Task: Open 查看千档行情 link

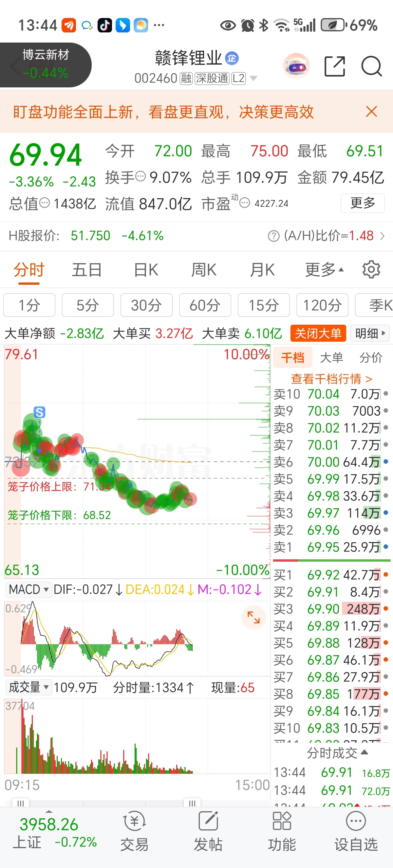Action: point(332,379)
